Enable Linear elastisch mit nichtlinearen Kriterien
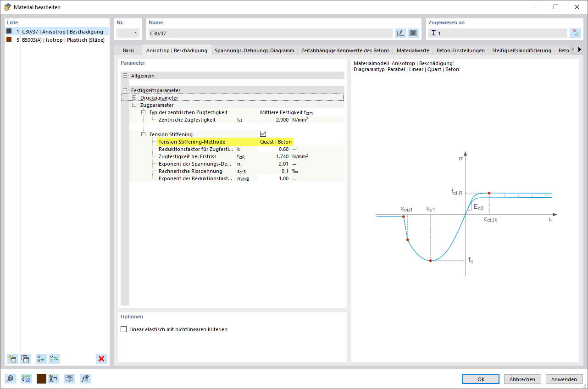588x389 pixels. pyautogui.click(x=123, y=329)
